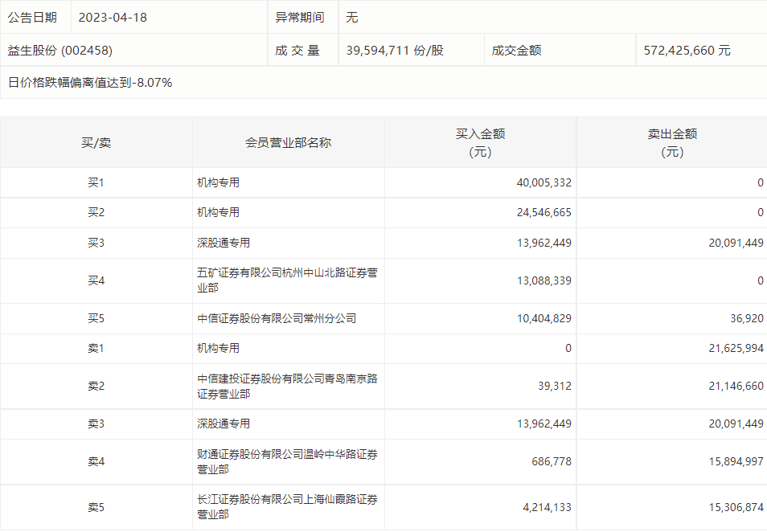Click buy amount 13,962,449 in 卖3 row
Image resolution: width=767 pixels, height=532 pixels.
coord(544,424)
